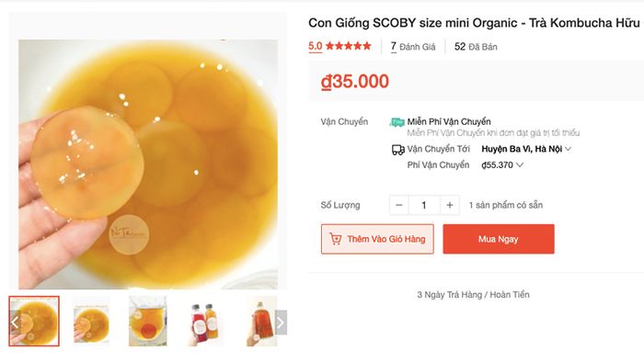The image size is (644, 362).
Task: Add item via Thêm Vào Giỏ Hàng
Action: pyautogui.click(x=377, y=239)
